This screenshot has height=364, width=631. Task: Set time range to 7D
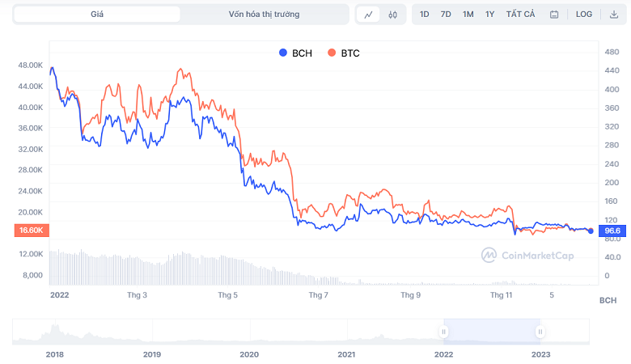[446, 15]
